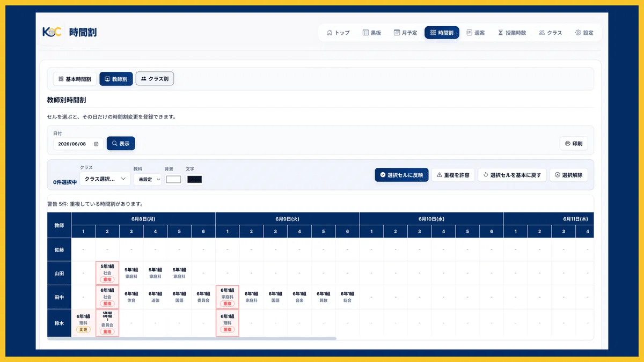
Task: Select 田中's 6年1組 算数 cell
Action: pos(323,297)
